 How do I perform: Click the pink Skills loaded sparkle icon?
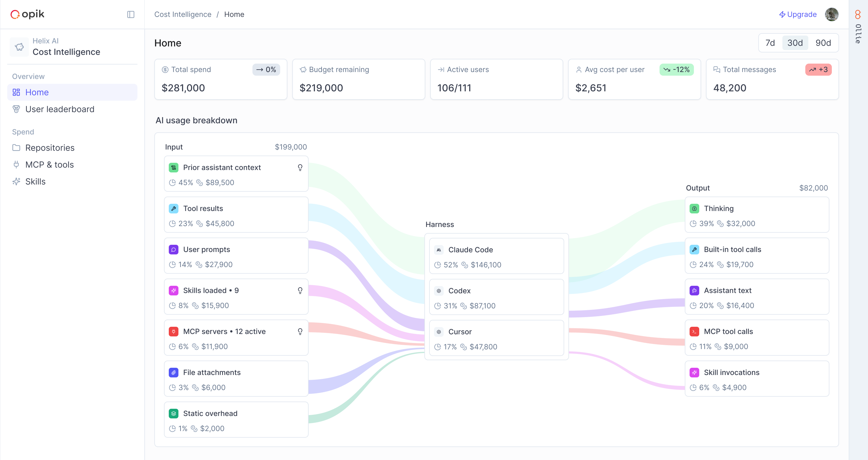174,291
